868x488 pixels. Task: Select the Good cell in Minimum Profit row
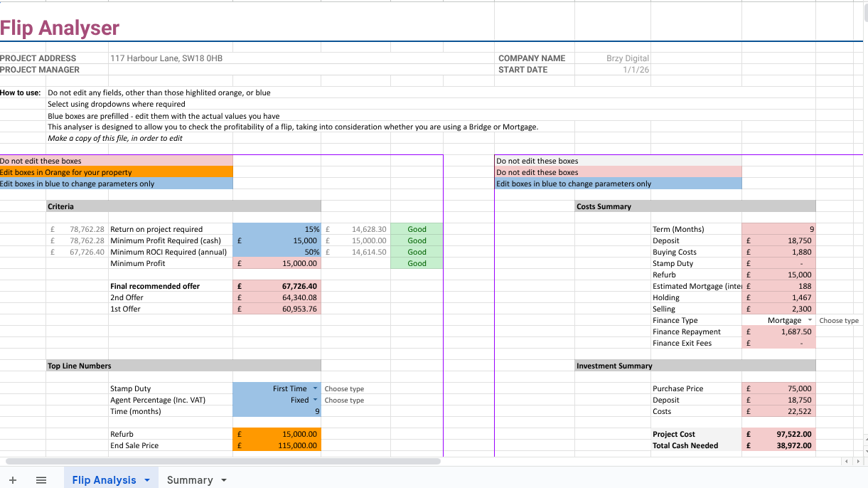coord(417,263)
